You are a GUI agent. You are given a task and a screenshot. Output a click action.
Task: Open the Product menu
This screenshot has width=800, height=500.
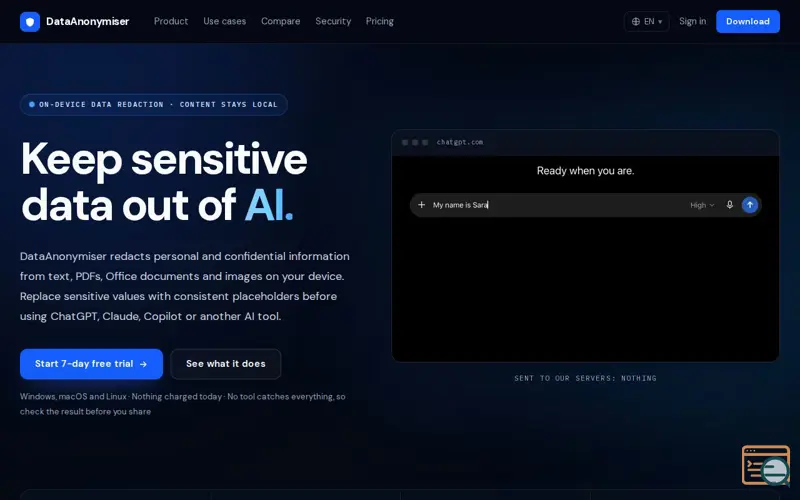pyautogui.click(x=171, y=21)
